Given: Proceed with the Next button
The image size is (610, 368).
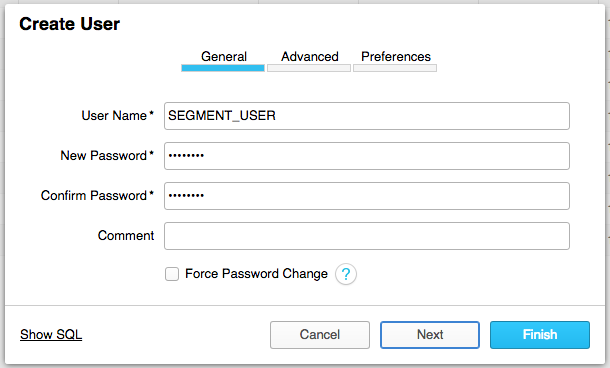Looking at the screenshot, I should point(430,335).
